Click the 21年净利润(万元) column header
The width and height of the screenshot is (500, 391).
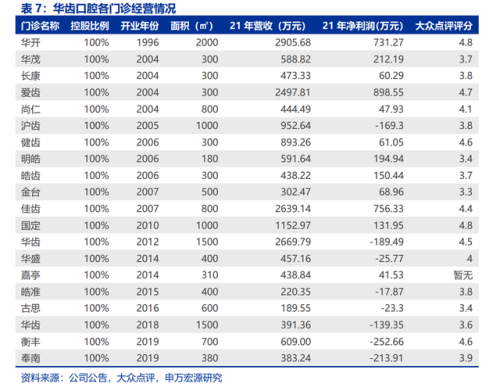coord(363,26)
